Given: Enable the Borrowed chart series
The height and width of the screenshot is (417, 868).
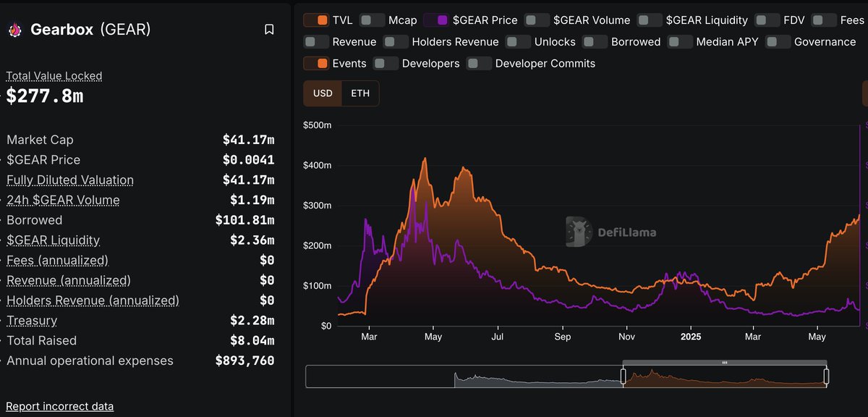Looking at the screenshot, I should point(595,42).
